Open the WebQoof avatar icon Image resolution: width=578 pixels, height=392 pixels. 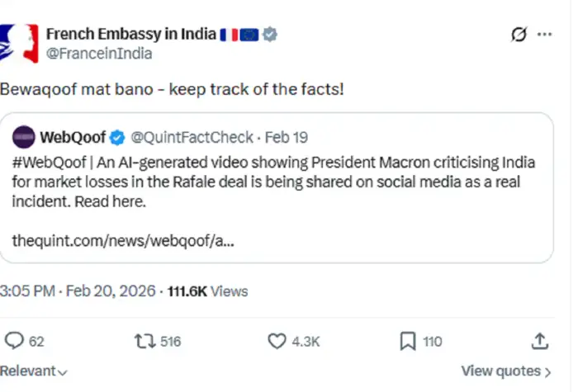coord(24,136)
